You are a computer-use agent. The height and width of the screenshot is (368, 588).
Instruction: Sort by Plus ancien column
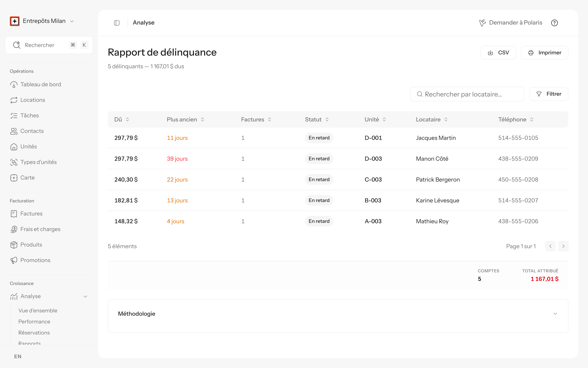pyautogui.click(x=185, y=119)
